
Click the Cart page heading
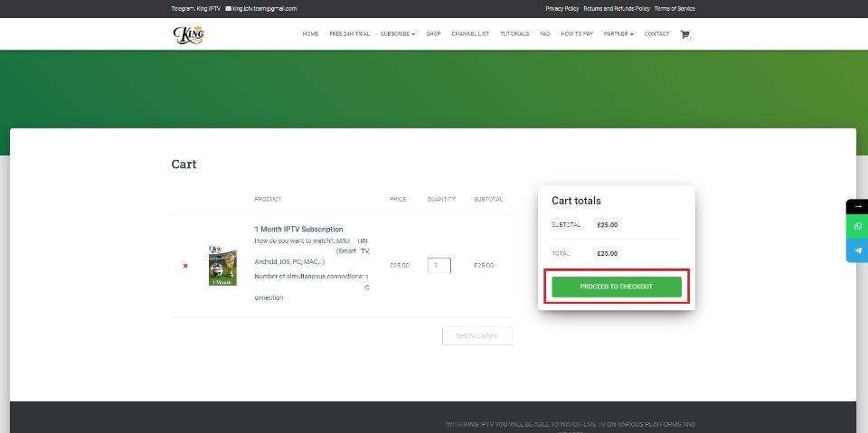184,165
